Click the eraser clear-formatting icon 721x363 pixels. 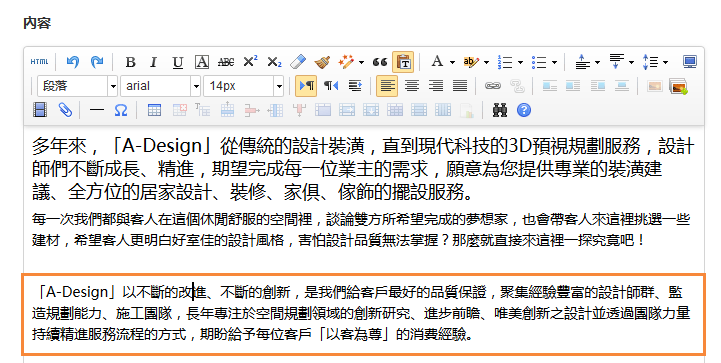tap(298, 62)
